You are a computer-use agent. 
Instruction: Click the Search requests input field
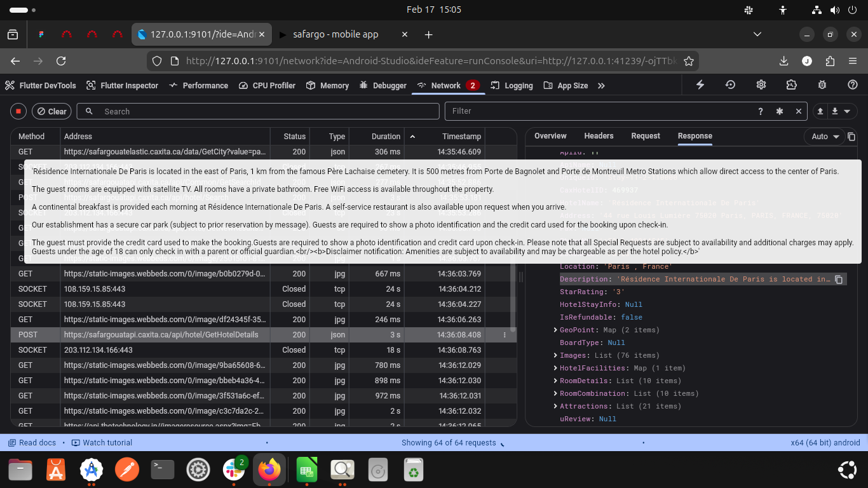coord(267,111)
